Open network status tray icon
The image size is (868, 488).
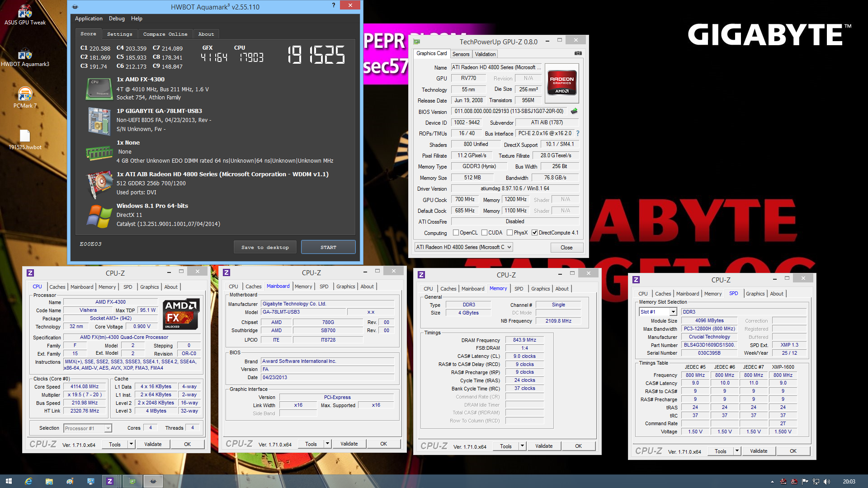(816, 482)
